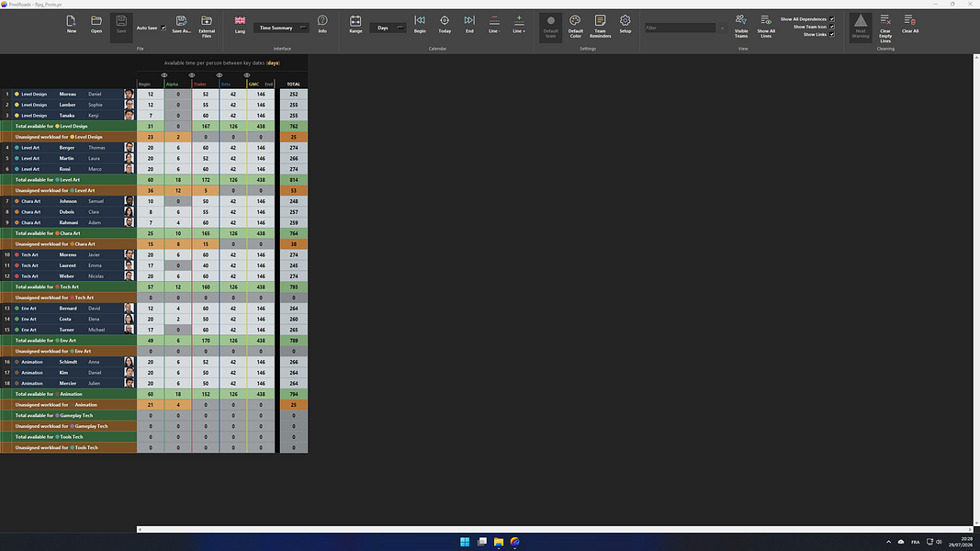Screen dimensions: 980x551
Task: Select "Unassigned workload for Chara Art" row
Action: coord(68,244)
